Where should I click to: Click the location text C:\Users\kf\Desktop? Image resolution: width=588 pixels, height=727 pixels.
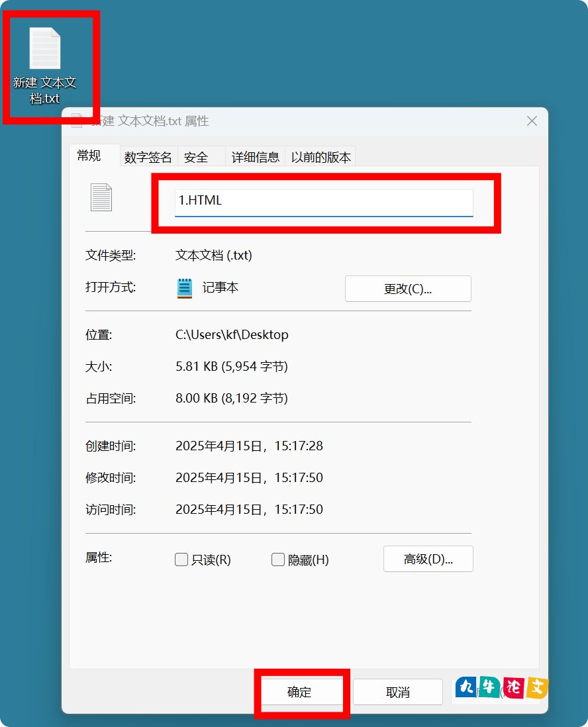pos(232,334)
